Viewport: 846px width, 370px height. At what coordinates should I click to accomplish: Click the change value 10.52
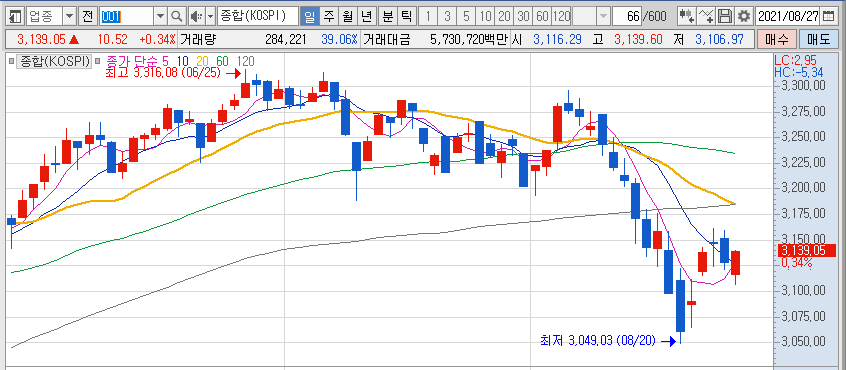[x=114, y=39]
